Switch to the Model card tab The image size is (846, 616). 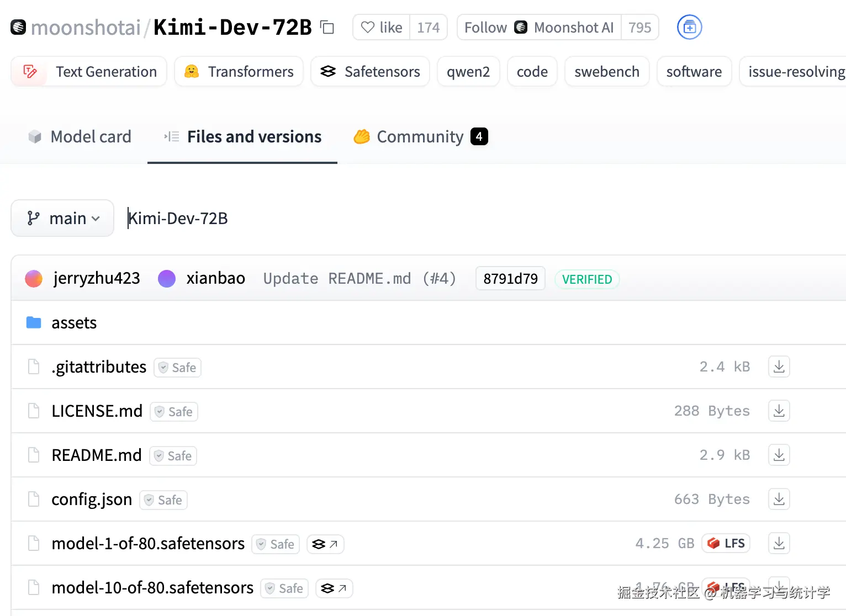pyautogui.click(x=80, y=136)
